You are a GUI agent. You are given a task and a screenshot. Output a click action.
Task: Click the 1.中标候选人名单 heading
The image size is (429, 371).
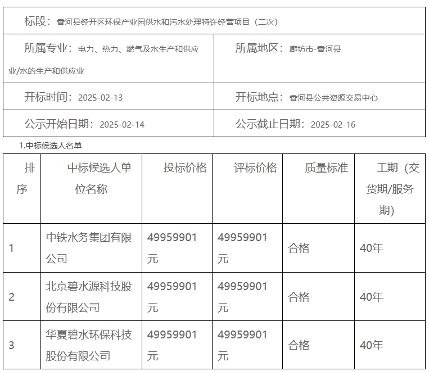[x=50, y=145]
